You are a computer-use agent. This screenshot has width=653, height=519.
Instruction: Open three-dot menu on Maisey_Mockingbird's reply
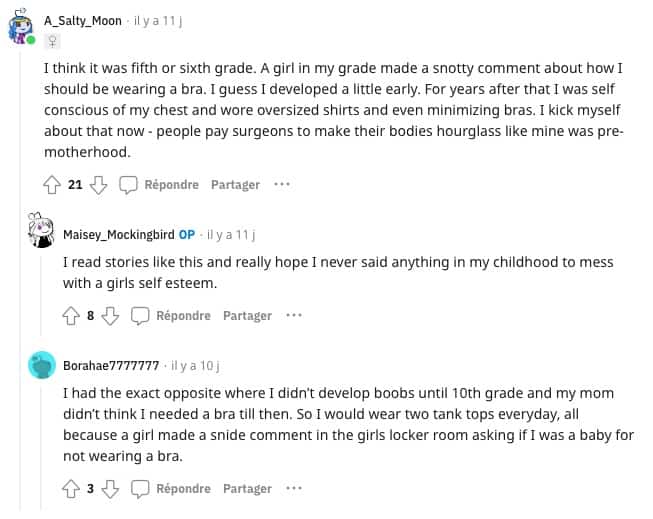click(293, 316)
